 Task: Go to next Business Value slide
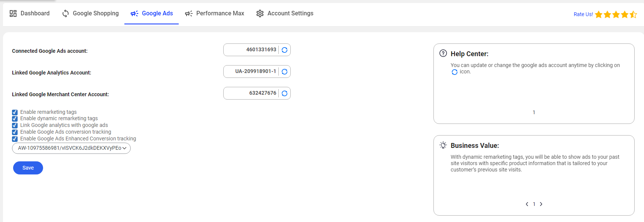tap(541, 204)
